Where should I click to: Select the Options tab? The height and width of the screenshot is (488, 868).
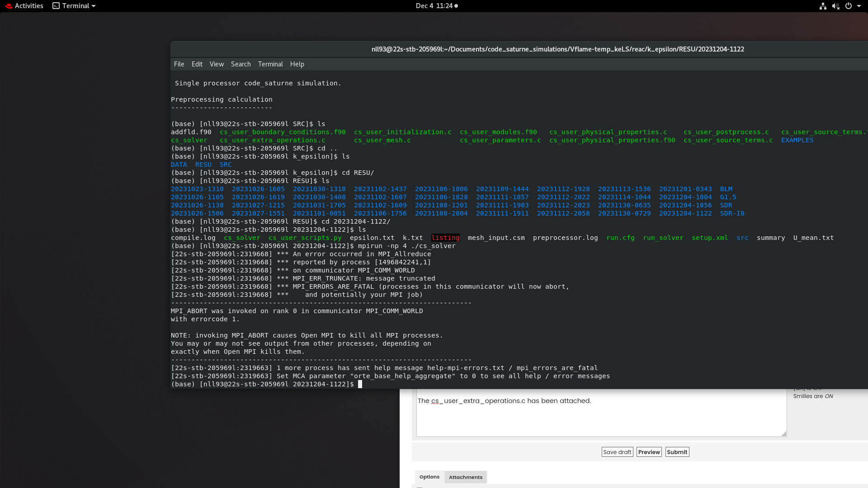[x=429, y=477]
